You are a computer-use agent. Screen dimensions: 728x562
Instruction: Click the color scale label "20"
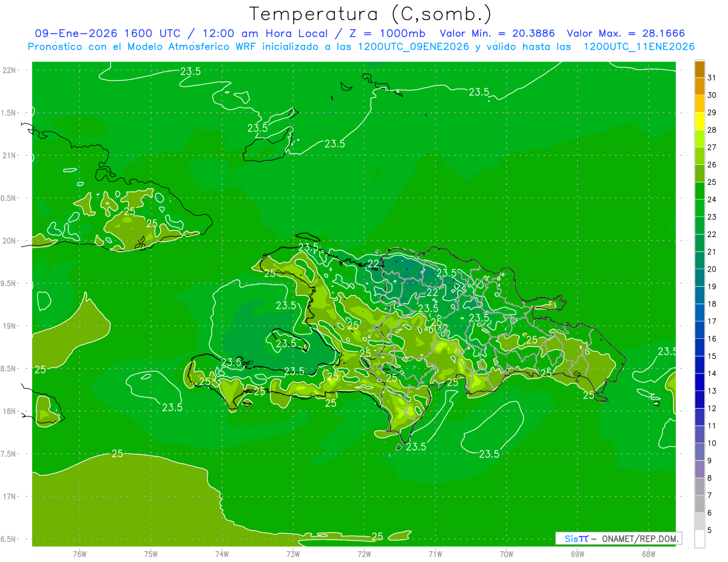tap(712, 269)
